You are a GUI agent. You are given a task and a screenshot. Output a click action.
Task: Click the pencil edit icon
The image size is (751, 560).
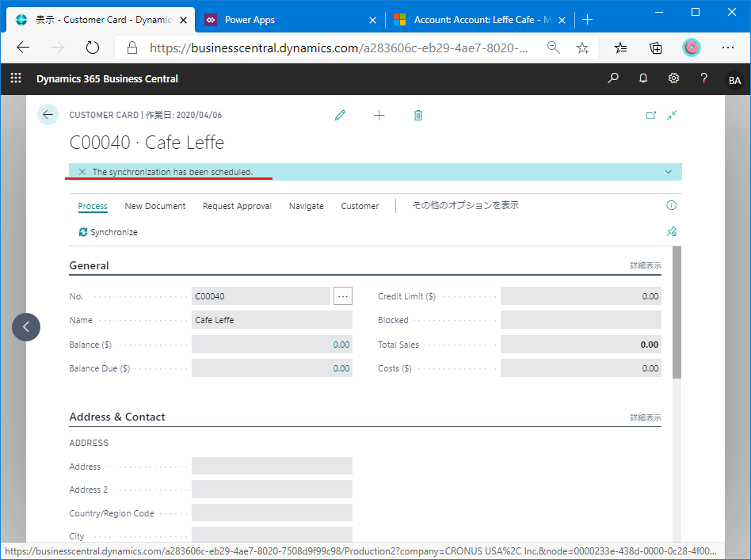[340, 115]
